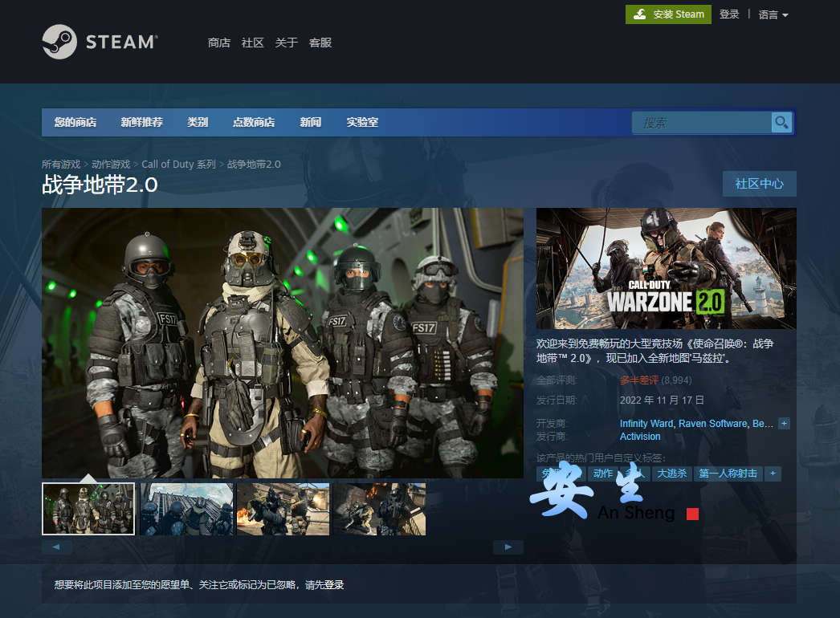The width and height of the screenshot is (840, 618).
Task: Select the second thumbnail with ship scene
Action: click(x=186, y=509)
